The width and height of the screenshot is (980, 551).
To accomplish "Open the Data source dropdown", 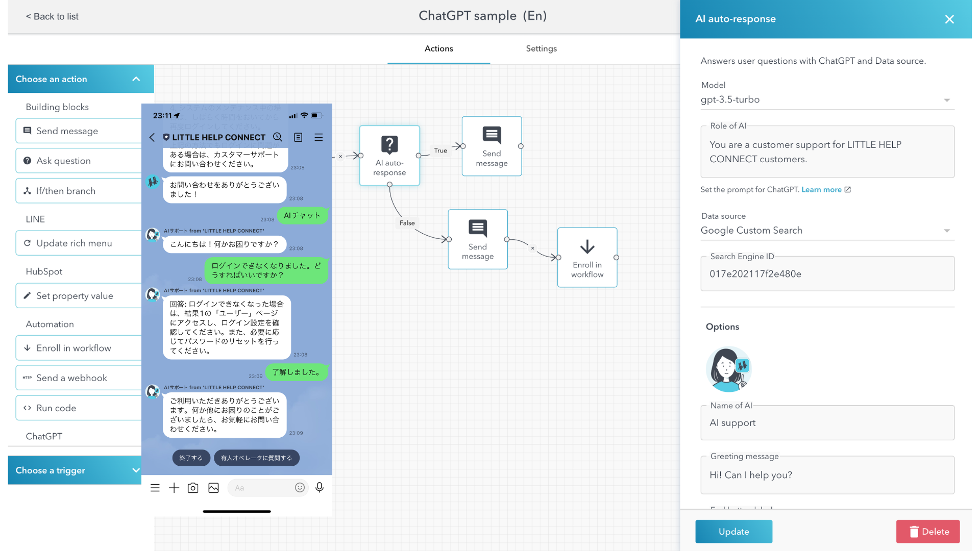I will tap(827, 231).
